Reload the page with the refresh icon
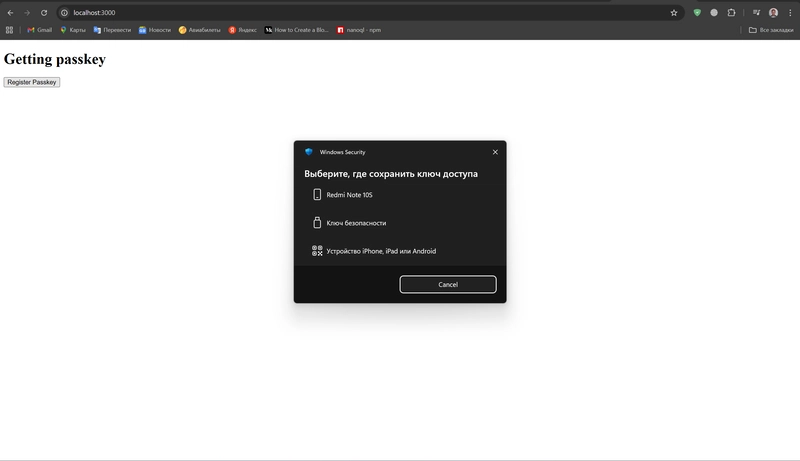 [44, 13]
